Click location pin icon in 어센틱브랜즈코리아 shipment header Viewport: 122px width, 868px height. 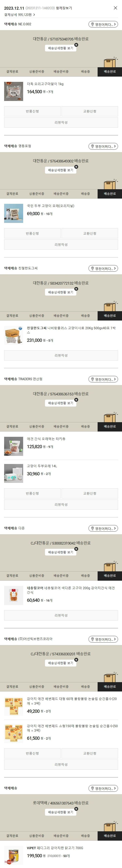92,639
